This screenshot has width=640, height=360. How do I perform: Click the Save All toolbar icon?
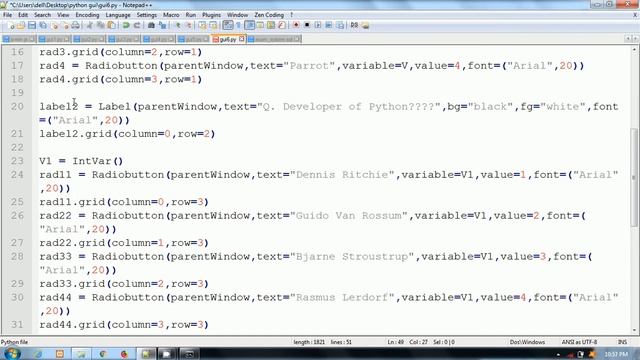(43, 25)
